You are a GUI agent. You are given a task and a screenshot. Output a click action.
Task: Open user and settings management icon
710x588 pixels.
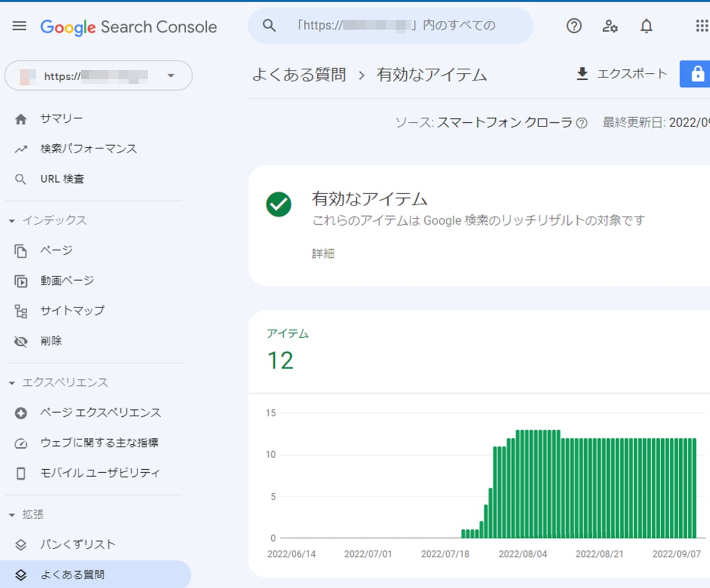coord(610,26)
